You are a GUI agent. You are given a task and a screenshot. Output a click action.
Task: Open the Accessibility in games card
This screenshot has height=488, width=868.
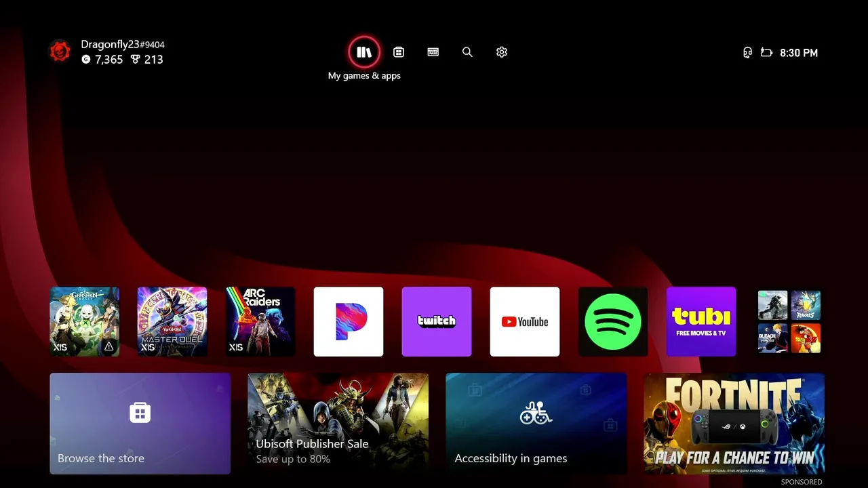(536, 424)
